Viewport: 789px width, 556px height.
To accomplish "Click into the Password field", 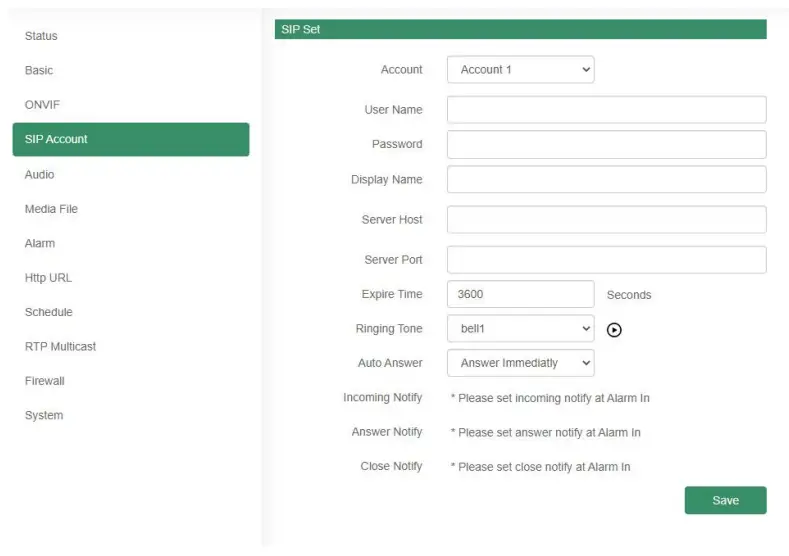I will (x=606, y=144).
